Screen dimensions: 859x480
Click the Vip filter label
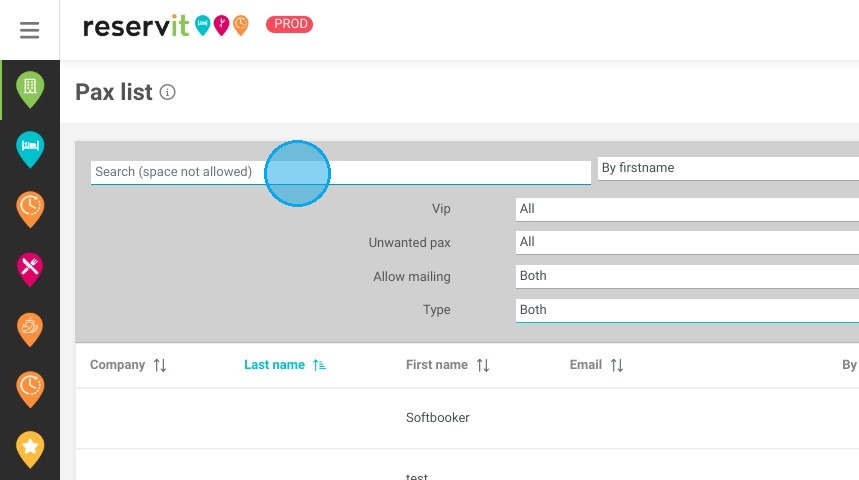441,209
